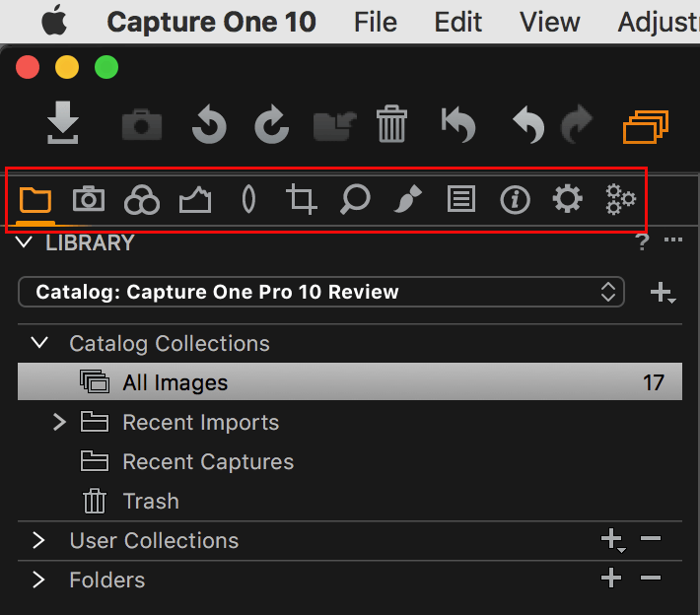
Task: Open the Lens tool tab
Action: click(x=248, y=199)
